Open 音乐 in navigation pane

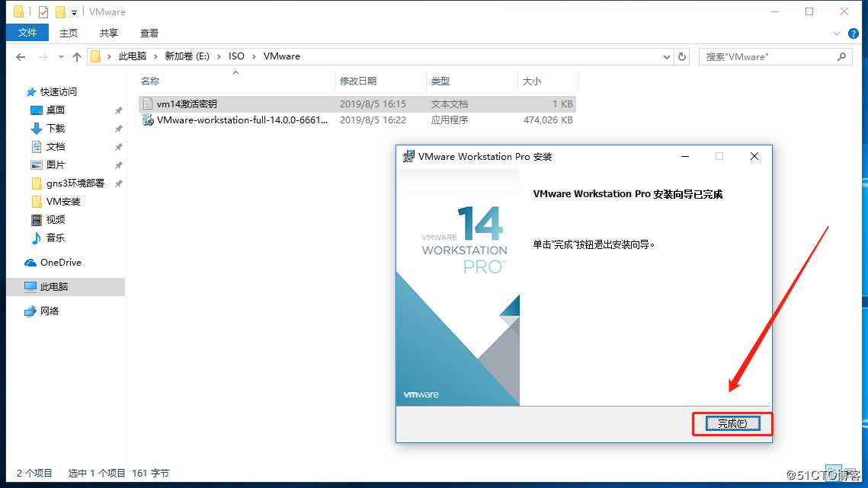pyautogui.click(x=56, y=238)
